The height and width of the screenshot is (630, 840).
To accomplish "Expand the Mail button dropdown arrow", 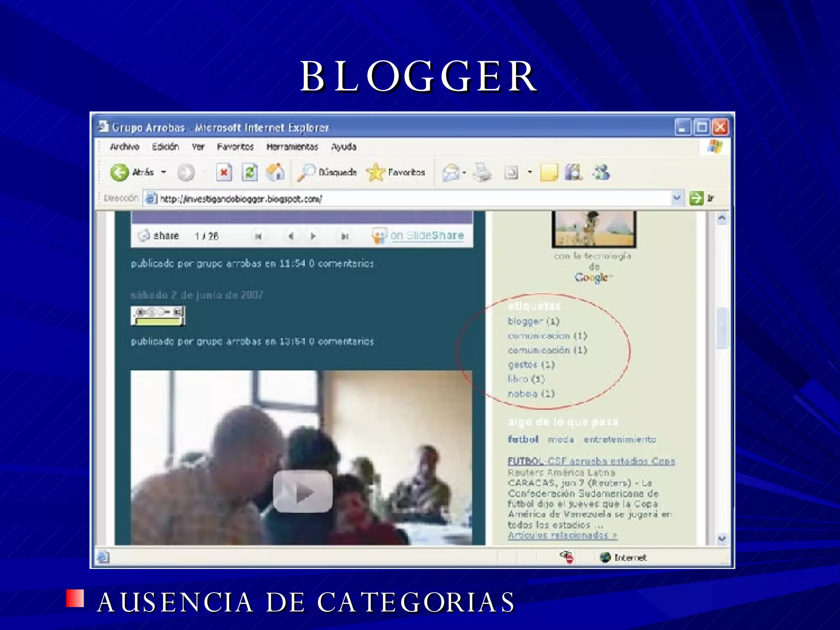I will click(x=464, y=173).
